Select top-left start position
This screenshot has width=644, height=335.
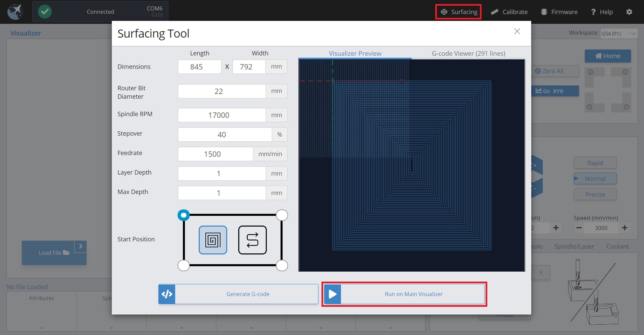[184, 215]
